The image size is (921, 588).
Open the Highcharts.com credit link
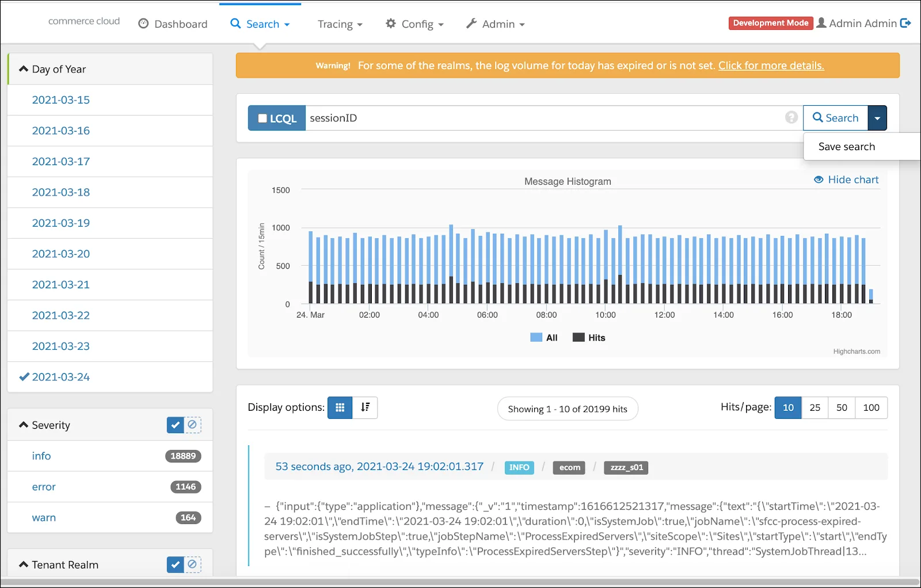click(x=857, y=352)
